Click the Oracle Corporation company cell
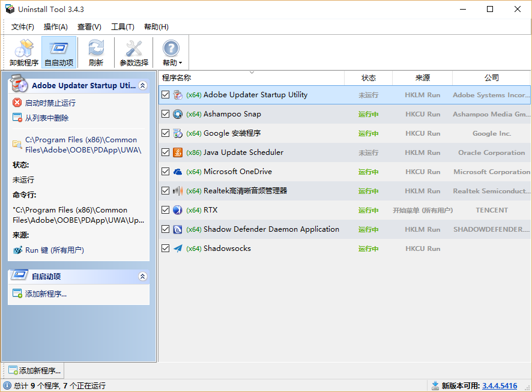Screen dimensions: 532x392 coord(492,152)
